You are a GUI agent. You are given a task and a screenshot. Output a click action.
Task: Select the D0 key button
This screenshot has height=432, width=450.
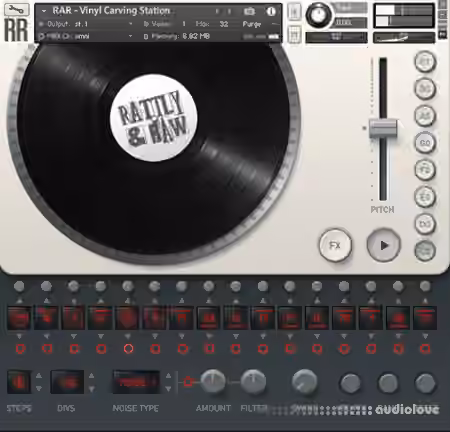tap(425, 224)
